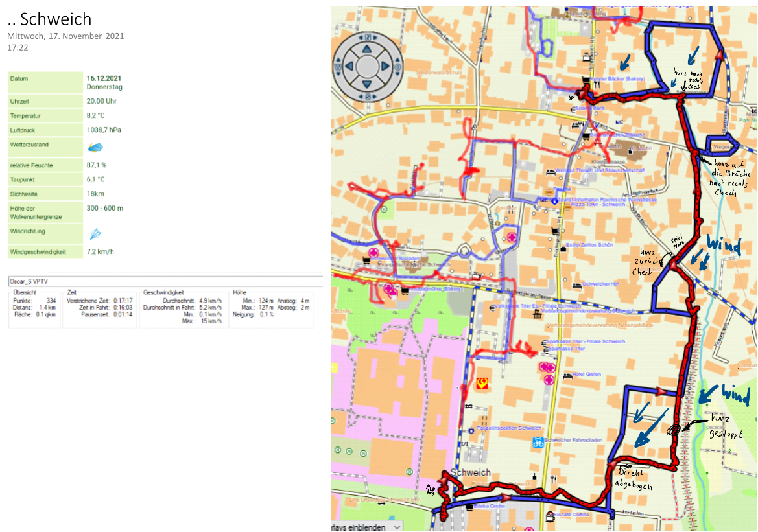Screen dimensions: 758x532
Task: Pan map east with right arrow
Action: pyautogui.click(x=385, y=66)
